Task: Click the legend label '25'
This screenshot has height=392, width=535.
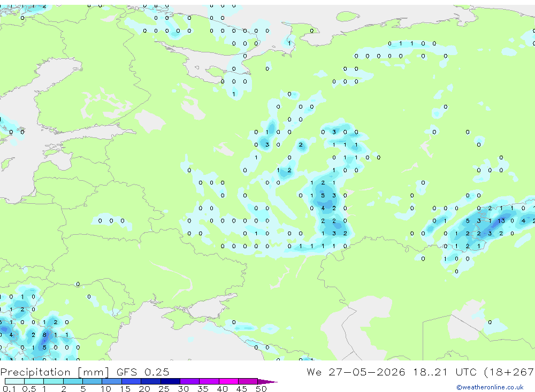Action: coord(164,389)
